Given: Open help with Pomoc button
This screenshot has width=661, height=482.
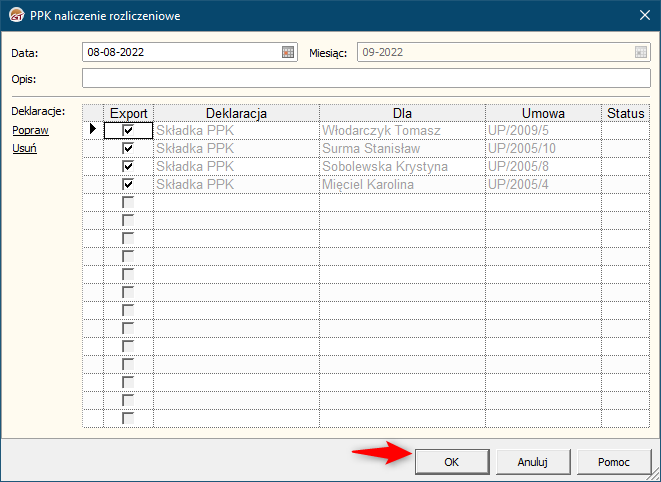Looking at the screenshot, I should [x=614, y=462].
